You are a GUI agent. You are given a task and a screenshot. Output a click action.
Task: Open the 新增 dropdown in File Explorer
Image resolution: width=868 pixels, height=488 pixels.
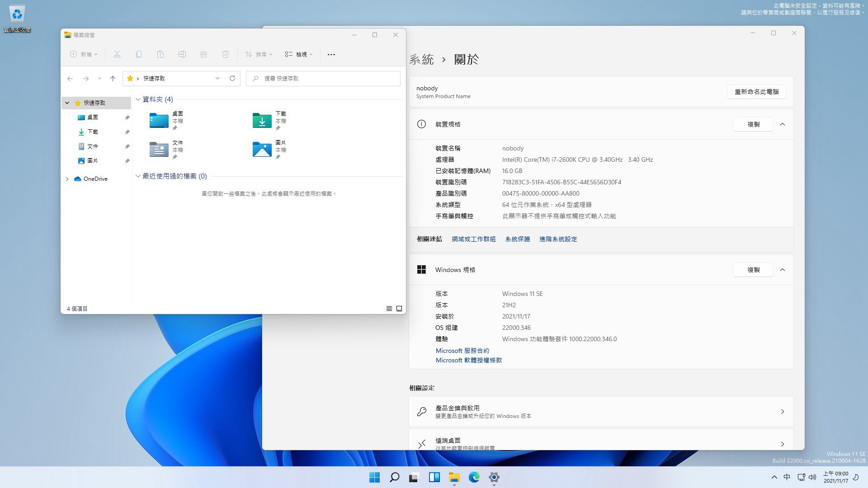pos(84,54)
